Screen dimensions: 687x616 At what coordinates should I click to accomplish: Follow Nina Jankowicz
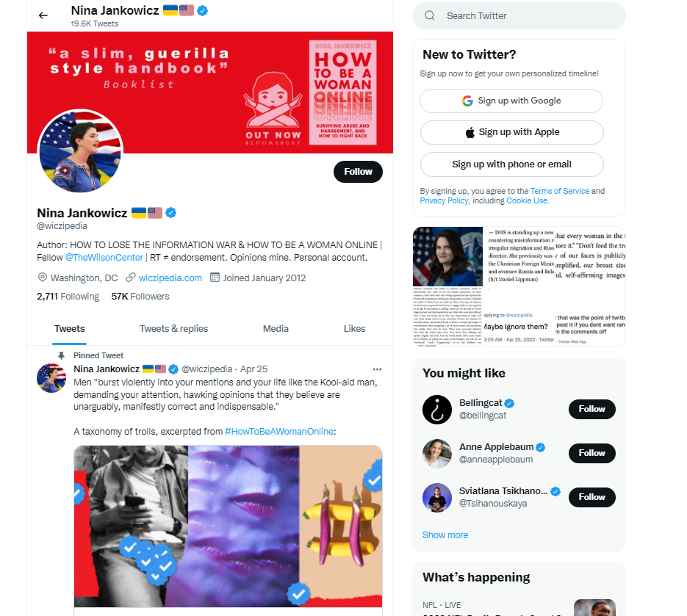coord(358,172)
